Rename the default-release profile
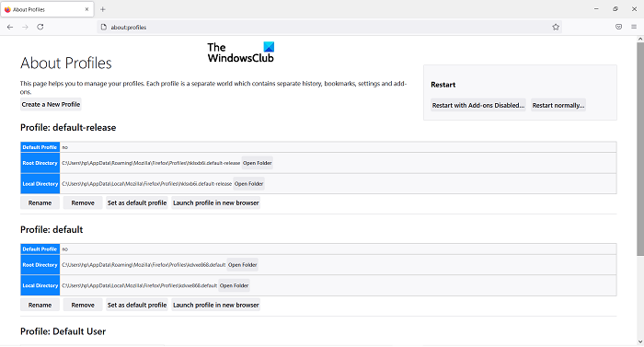The width and height of the screenshot is (644, 347). coord(40,203)
